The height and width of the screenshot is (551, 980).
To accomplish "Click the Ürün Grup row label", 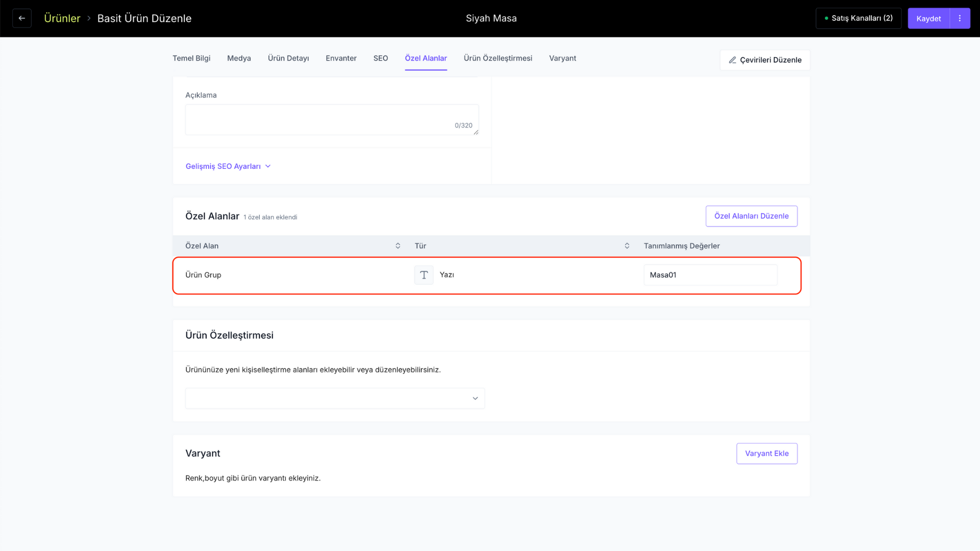I will pyautogui.click(x=203, y=275).
